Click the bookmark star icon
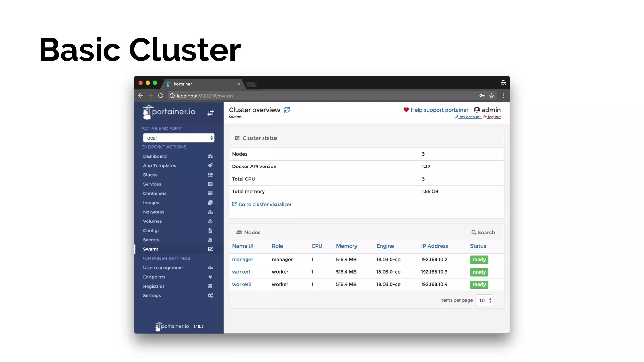This screenshot has width=644, height=362. pyautogui.click(x=491, y=96)
